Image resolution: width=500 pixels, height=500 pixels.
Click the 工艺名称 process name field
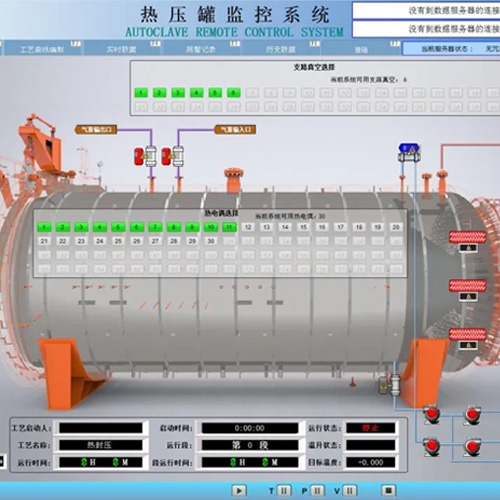101,445
